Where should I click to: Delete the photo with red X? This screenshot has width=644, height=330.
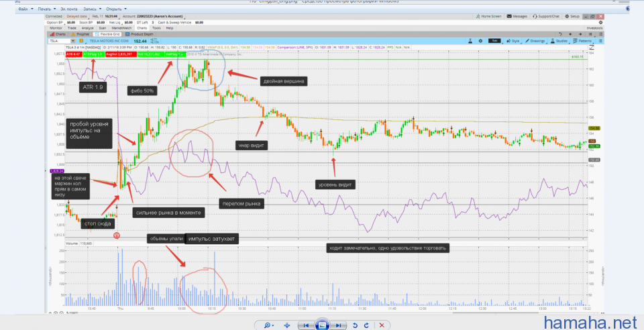click(x=382, y=325)
